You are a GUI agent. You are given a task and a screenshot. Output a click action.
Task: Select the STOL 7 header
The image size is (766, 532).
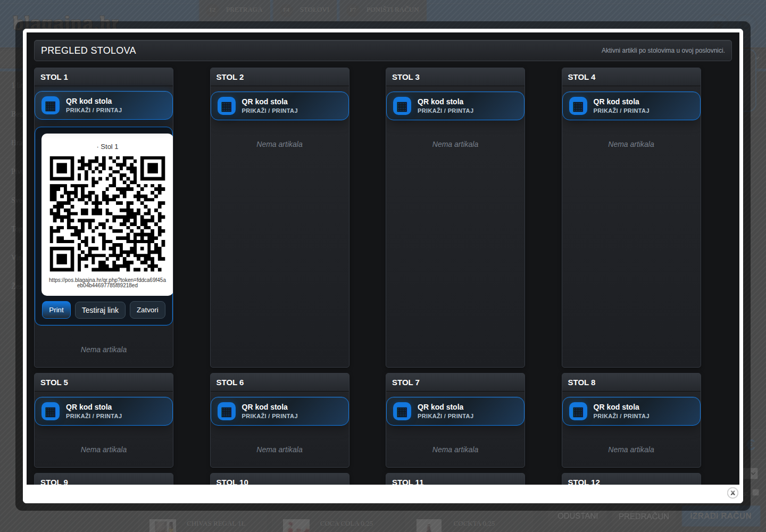pos(455,383)
